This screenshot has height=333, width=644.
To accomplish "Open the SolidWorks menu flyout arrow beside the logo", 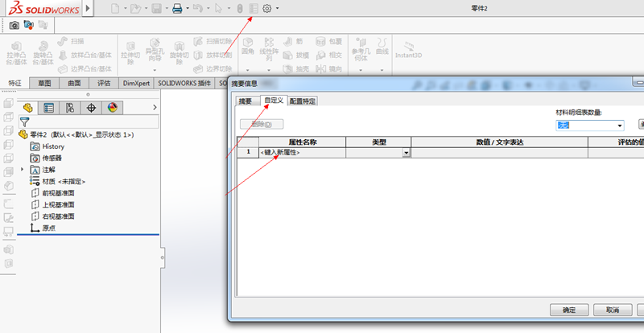I will pos(88,8).
